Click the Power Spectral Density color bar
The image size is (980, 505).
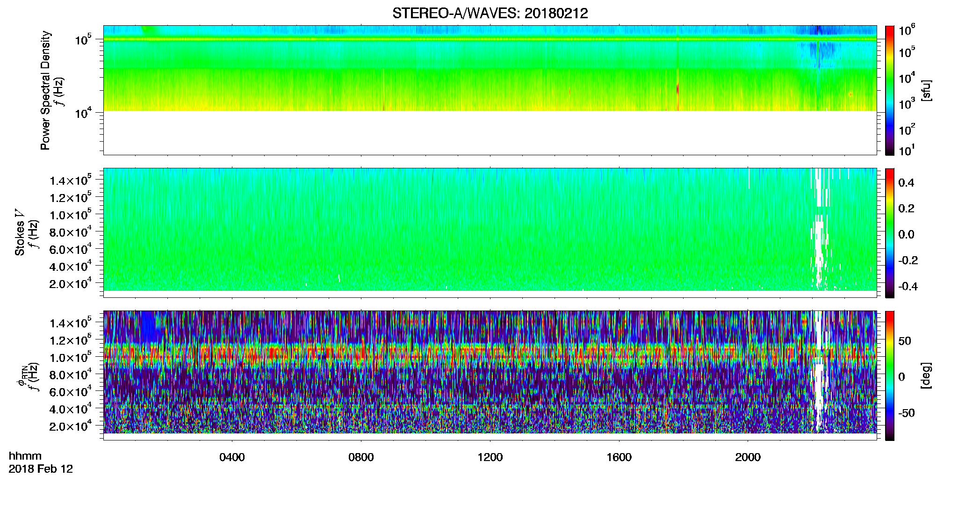click(x=889, y=90)
